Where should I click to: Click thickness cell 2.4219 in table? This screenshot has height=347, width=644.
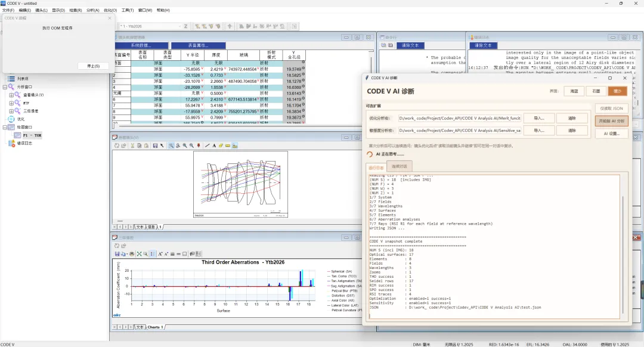coord(216,69)
